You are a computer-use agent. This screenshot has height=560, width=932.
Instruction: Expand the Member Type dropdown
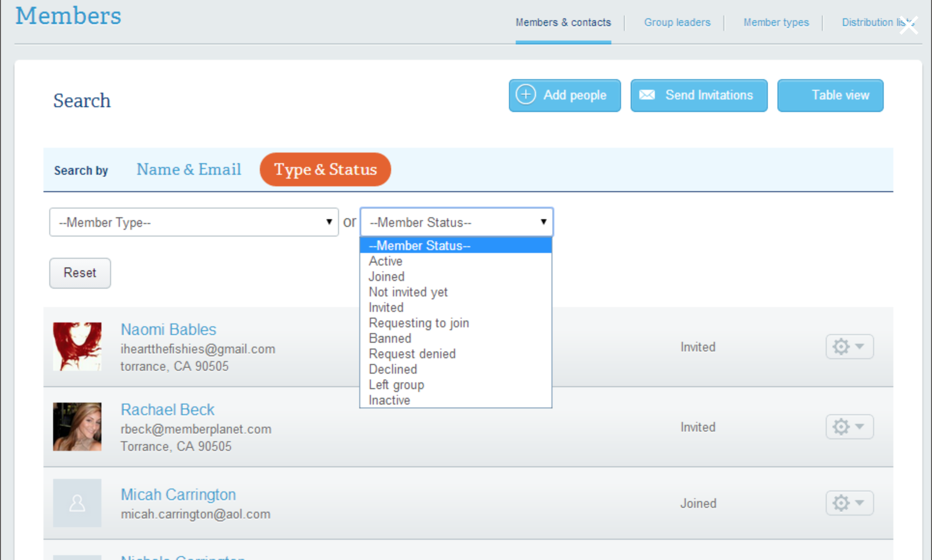194,222
